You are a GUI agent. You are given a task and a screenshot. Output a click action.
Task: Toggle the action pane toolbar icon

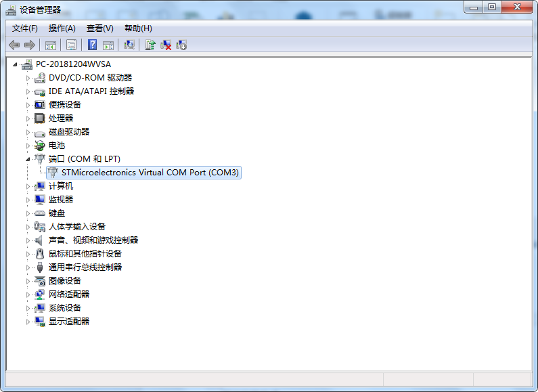click(108, 45)
